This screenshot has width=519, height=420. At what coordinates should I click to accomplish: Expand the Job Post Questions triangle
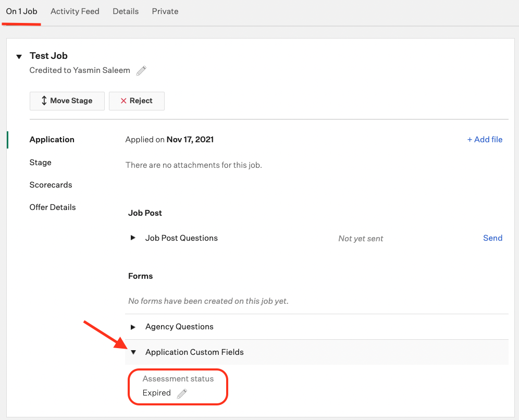click(x=133, y=238)
